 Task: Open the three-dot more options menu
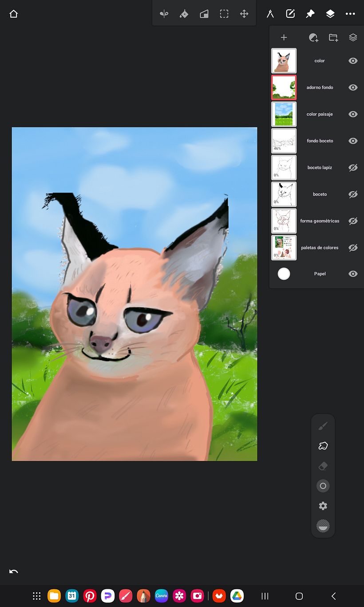(350, 14)
